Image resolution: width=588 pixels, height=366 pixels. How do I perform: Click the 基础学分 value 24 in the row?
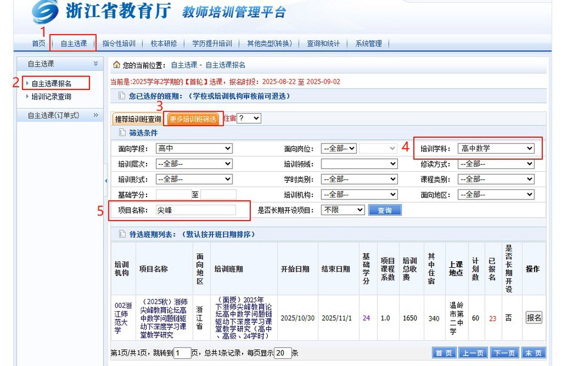(x=366, y=318)
